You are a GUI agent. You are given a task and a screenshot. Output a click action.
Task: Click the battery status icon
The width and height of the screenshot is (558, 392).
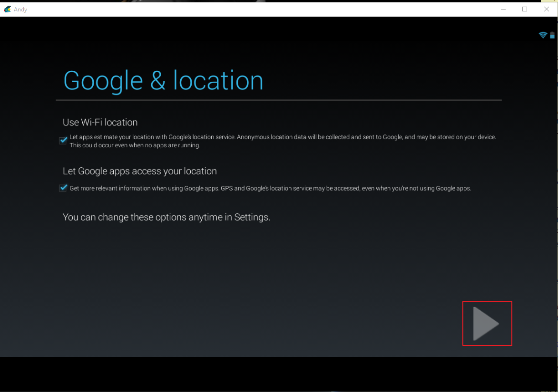coord(552,35)
